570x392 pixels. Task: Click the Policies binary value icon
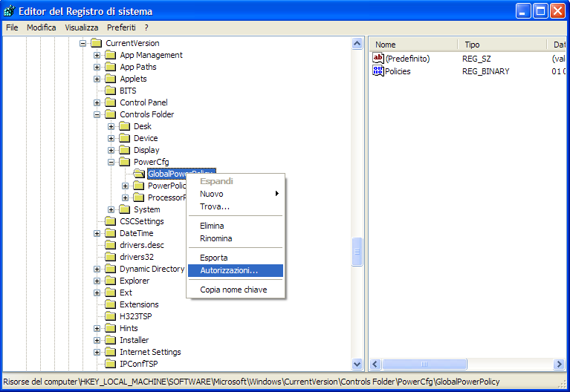(x=378, y=71)
